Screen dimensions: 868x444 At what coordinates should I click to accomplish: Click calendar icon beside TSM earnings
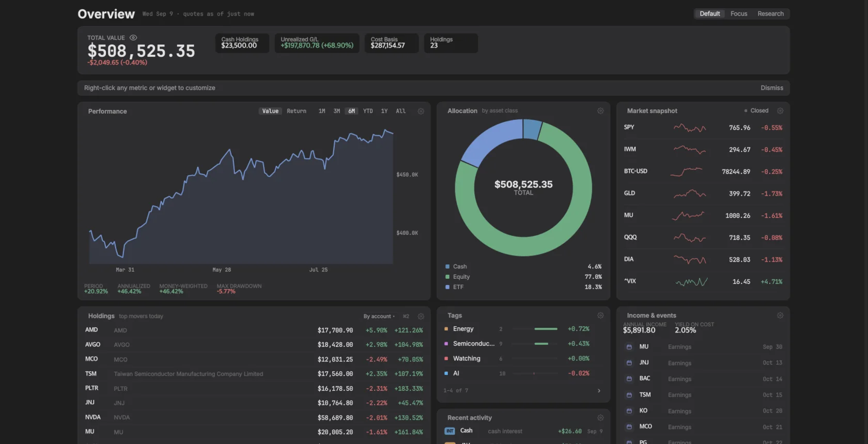(x=629, y=395)
